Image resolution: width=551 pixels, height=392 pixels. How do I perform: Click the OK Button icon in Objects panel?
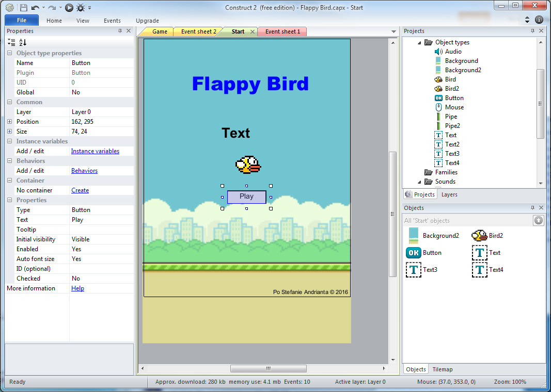tap(414, 253)
